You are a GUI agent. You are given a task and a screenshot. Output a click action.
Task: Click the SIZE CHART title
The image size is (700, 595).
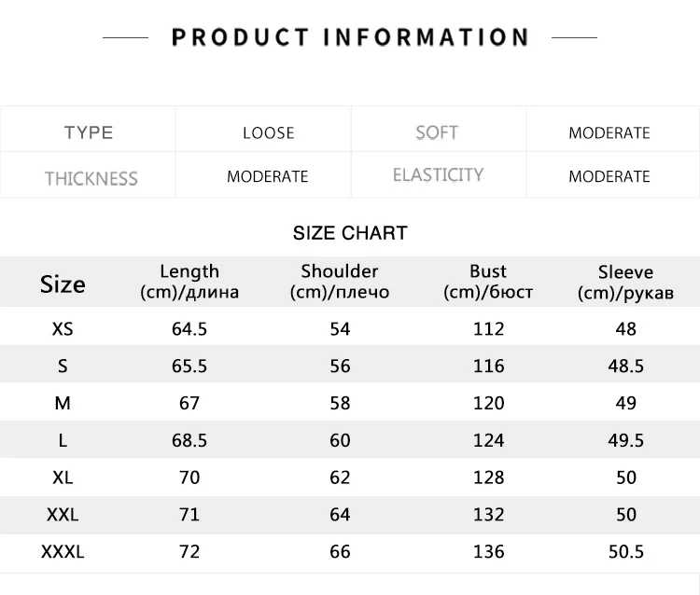[x=350, y=233]
